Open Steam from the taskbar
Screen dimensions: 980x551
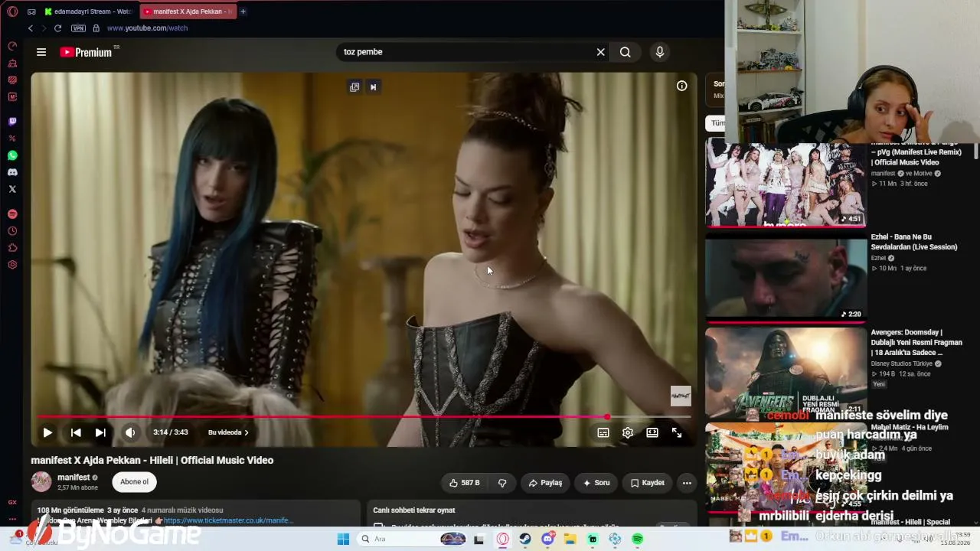(525, 539)
